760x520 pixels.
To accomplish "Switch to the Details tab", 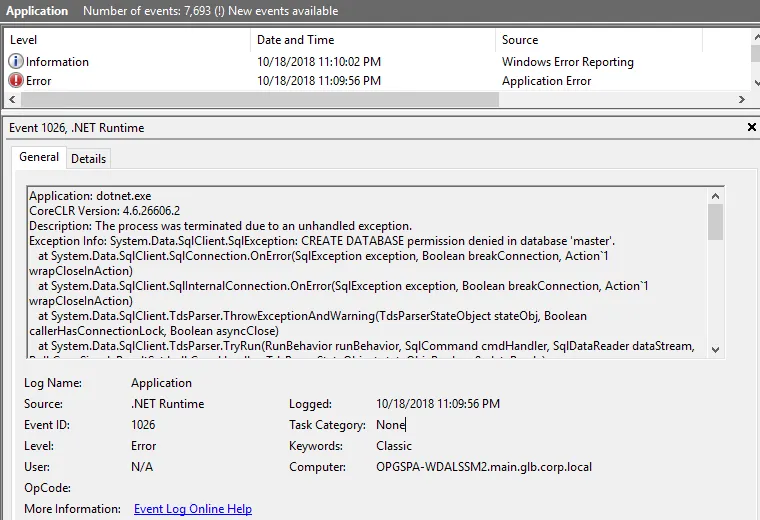I will [88, 158].
